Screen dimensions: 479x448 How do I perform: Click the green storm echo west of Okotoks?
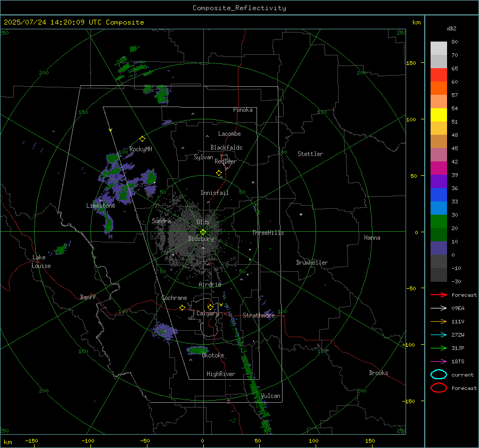click(197, 350)
